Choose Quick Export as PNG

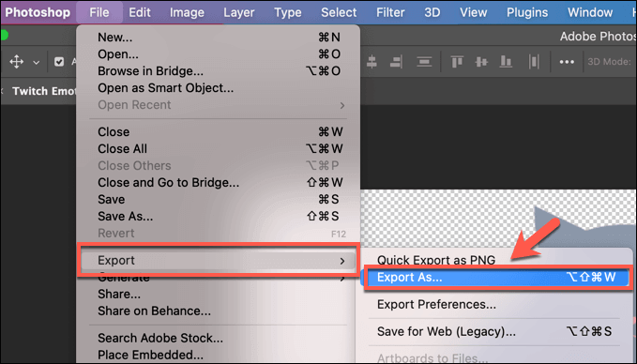pos(436,260)
